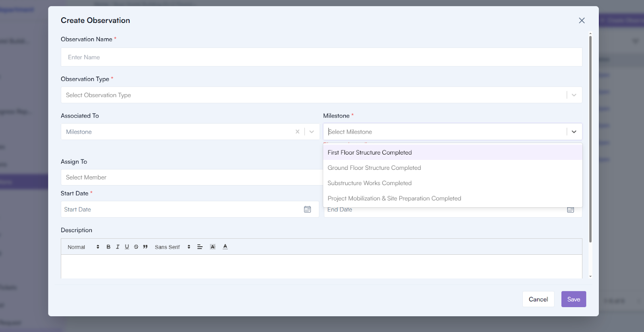The width and height of the screenshot is (644, 332).
Task: Open the text alignment option
Action: click(200, 247)
